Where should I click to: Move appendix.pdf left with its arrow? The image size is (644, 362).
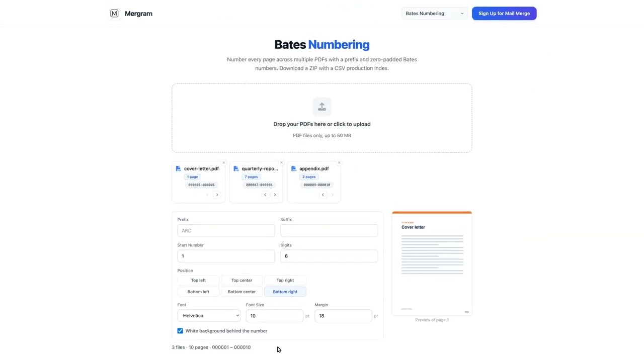click(x=323, y=195)
